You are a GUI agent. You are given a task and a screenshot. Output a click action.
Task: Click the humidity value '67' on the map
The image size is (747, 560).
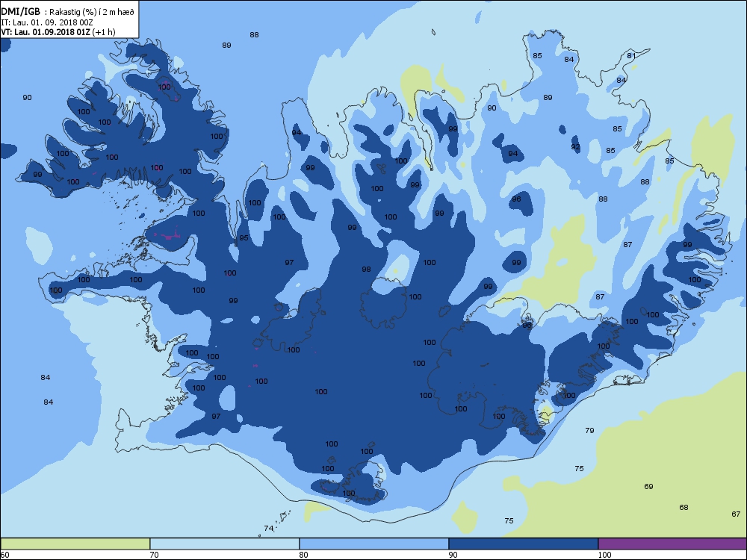coord(736,514)
